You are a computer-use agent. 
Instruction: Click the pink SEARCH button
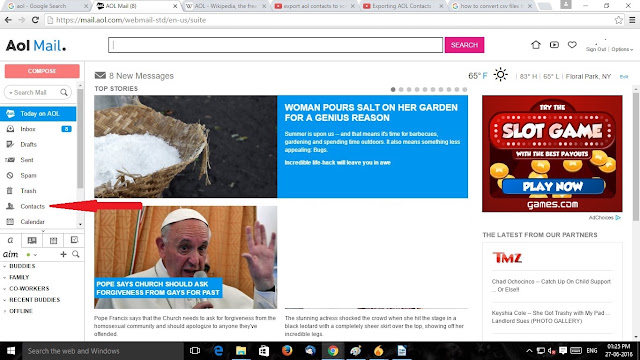pos(464,45)
